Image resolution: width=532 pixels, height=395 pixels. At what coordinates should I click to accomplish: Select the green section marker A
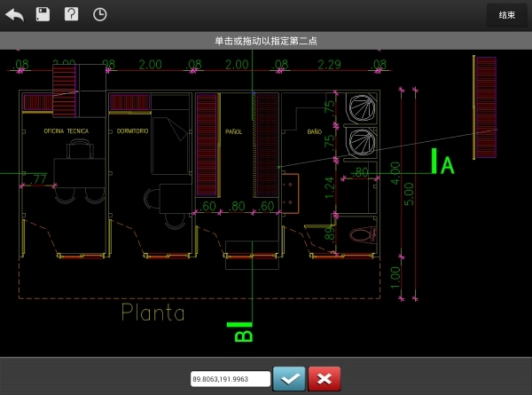tap(443, 162)
